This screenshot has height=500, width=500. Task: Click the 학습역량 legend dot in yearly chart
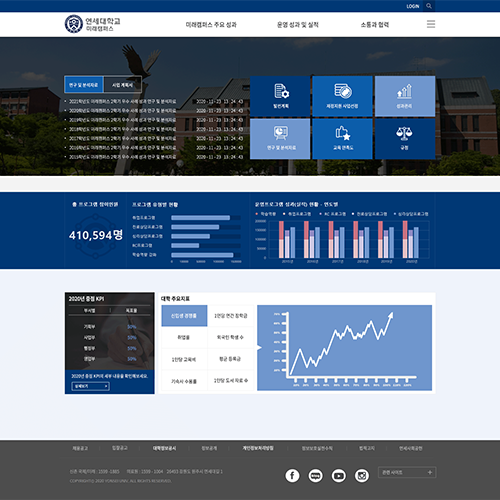256,214
